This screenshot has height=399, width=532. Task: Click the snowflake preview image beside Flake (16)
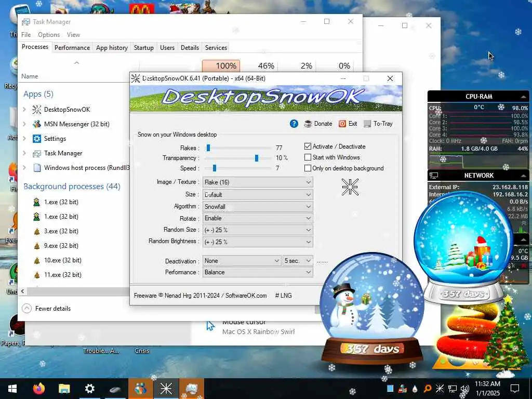coord(350,187)
